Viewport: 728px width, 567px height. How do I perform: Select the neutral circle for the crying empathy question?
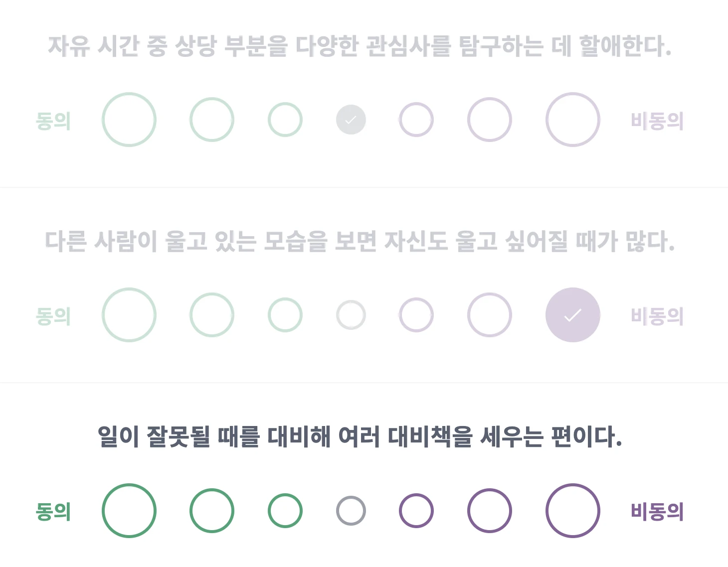point(351,315)
